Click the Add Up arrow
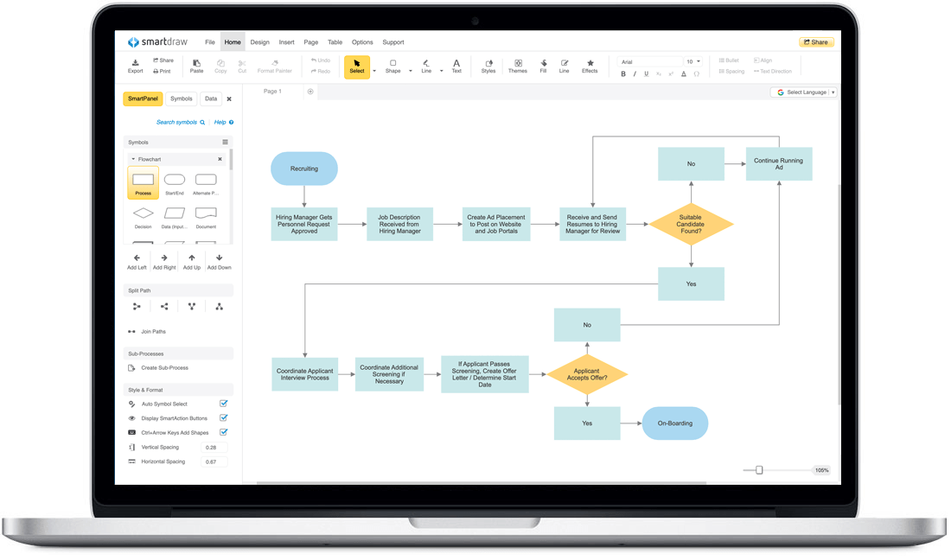This screenshot has width=951, height=560. (x=192, y=262)
